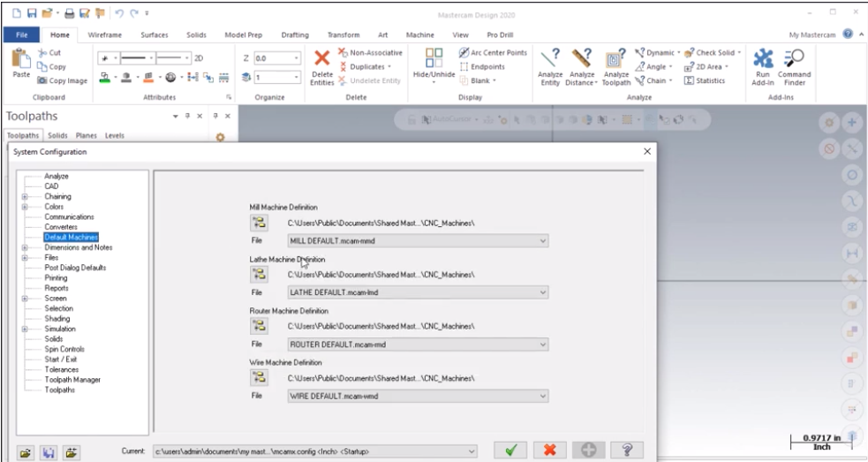Expand the Dimensions and Notes node
The height and width of the screenshot is (462, 868).
pos(25,247)
